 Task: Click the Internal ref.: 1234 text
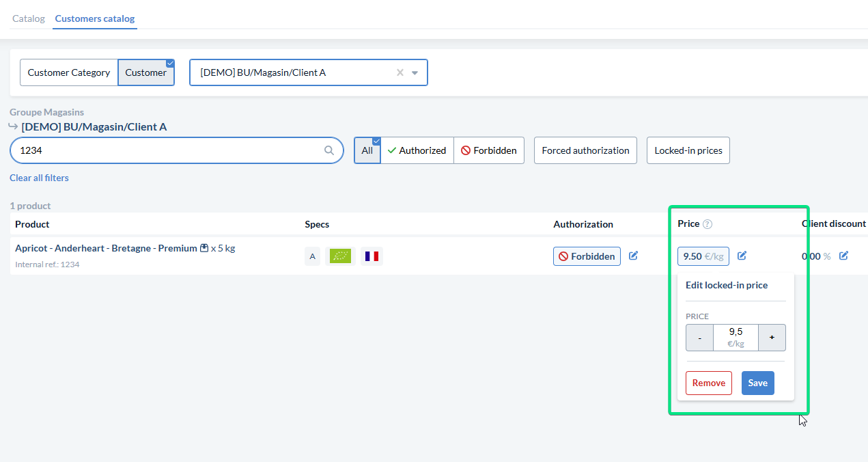pos(47,264)
